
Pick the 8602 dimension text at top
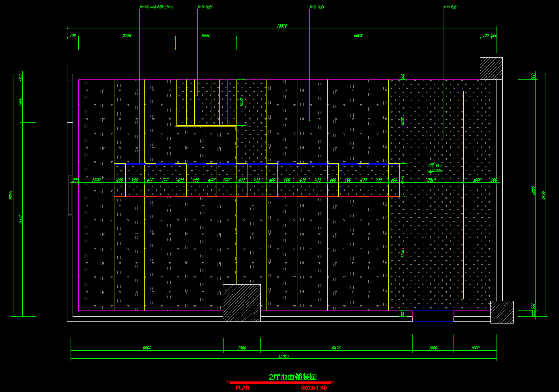point(358,36)
